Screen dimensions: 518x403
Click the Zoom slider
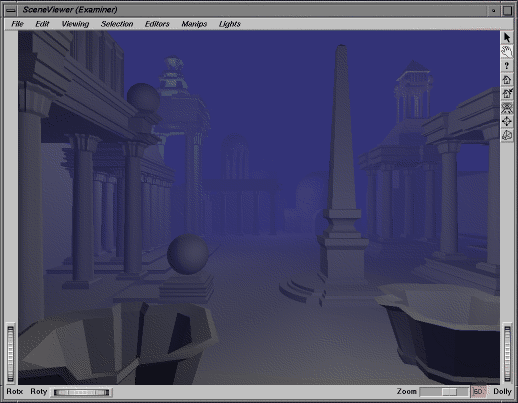[x=444, y=392]
